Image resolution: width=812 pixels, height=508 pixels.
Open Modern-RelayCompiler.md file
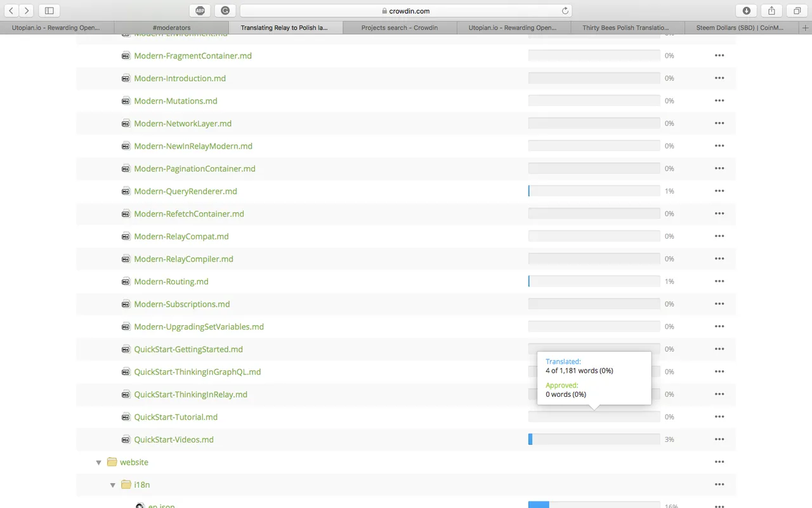click(183, 259)
